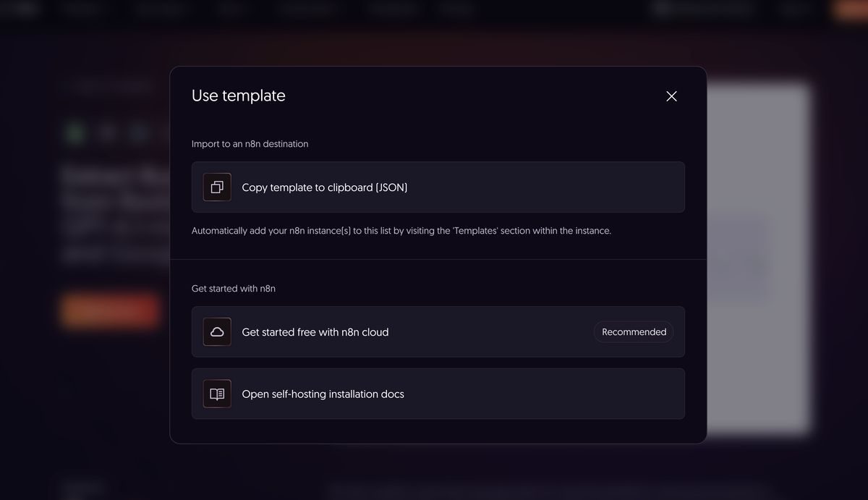Click the first gray integration icon behind the modal
868x500 pixels.
click(106, 132)
